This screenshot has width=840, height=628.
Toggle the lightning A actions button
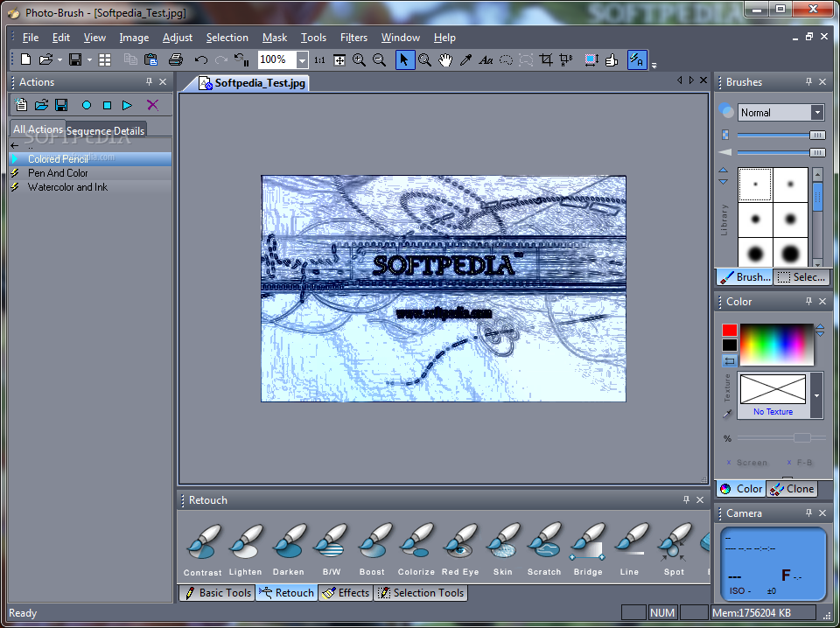tap(637, 59)
